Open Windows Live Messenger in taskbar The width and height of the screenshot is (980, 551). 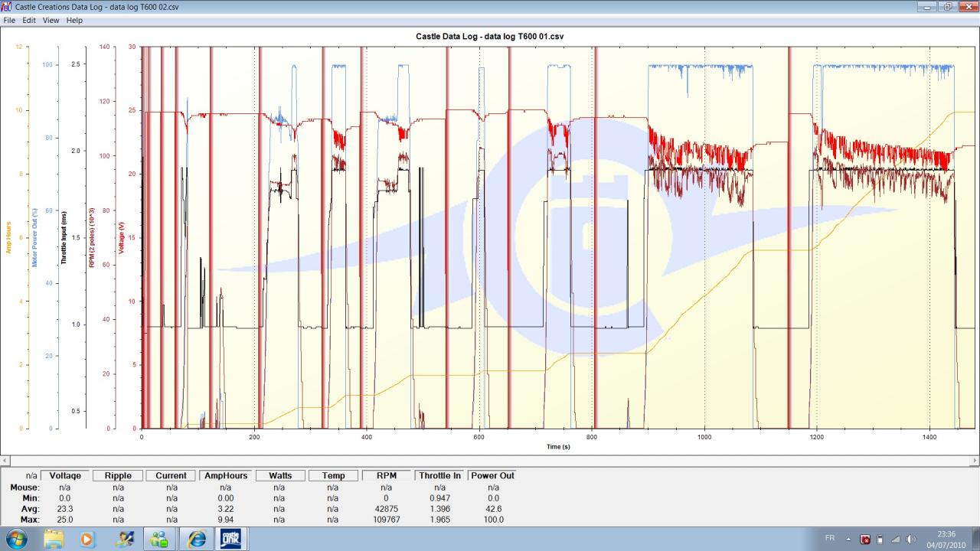click(x=159, y=539)
